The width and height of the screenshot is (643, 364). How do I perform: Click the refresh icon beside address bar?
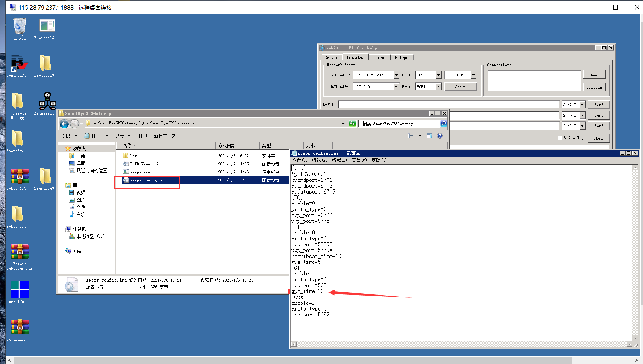(352, 124)
